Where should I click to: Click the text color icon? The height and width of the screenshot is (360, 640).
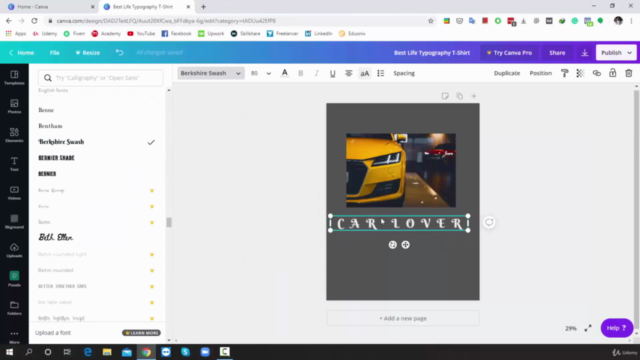tap(284, 73)
